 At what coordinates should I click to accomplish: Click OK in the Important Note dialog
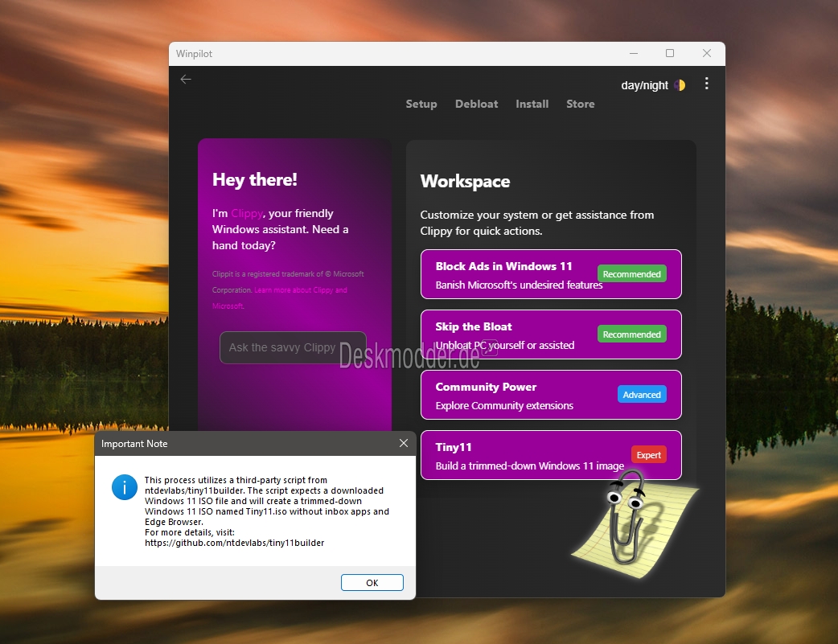click(x=372, y=583)
